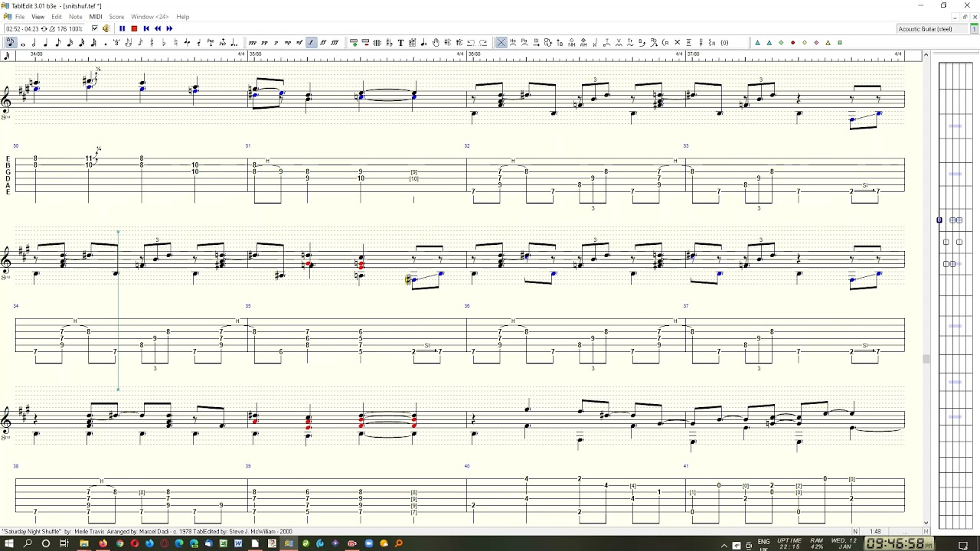Click the green square marker icon

pyautogui.click(x=840, y=43)
